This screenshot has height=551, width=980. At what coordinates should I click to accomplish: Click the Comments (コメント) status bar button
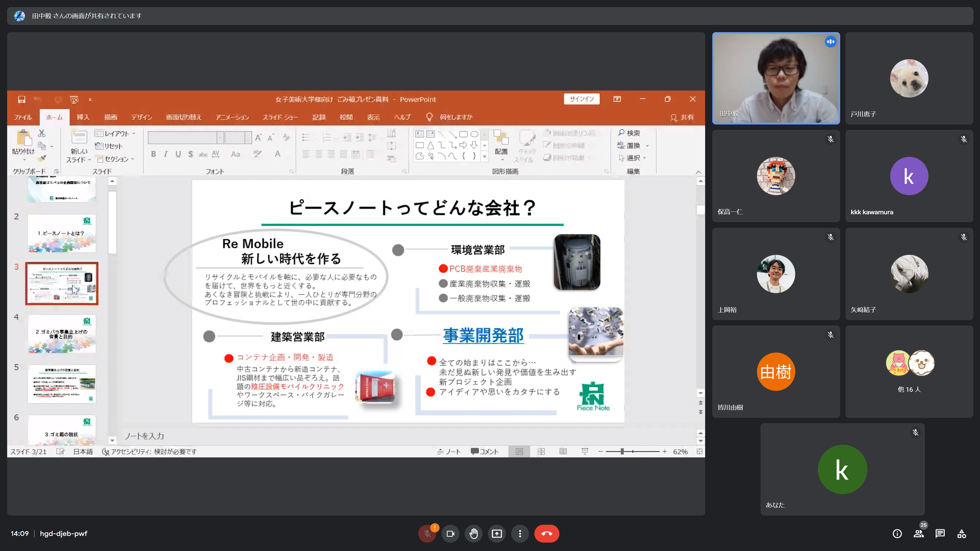tap(484, 452)
